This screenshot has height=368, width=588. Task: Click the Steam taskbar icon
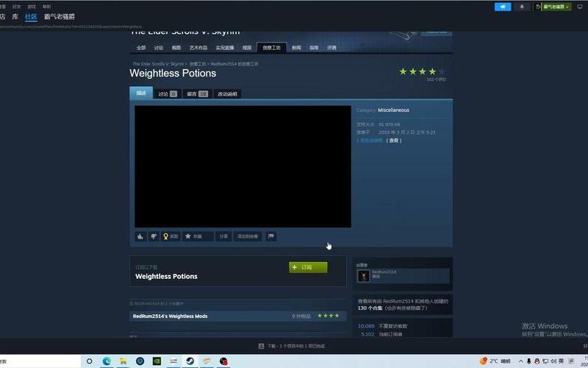coord(190,361)
